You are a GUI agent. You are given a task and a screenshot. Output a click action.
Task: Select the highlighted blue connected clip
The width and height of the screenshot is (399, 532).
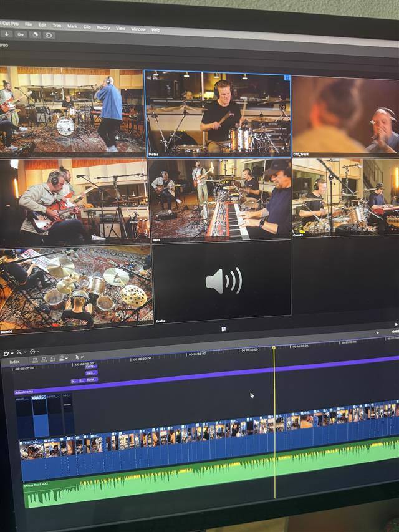(40, 417)
